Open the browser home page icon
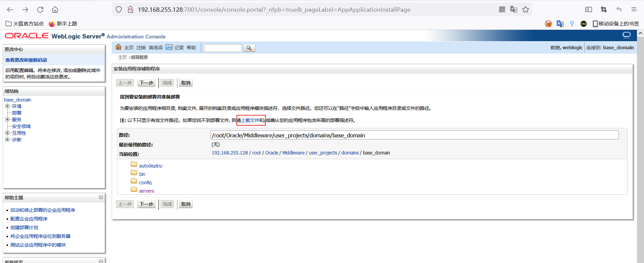 [55, 10]
